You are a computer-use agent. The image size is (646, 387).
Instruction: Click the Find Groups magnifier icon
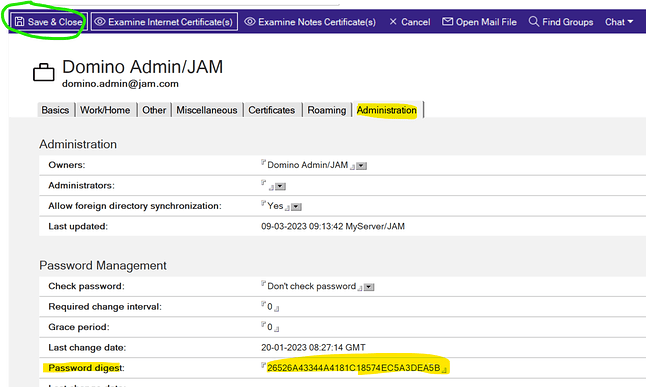(534, 21)
